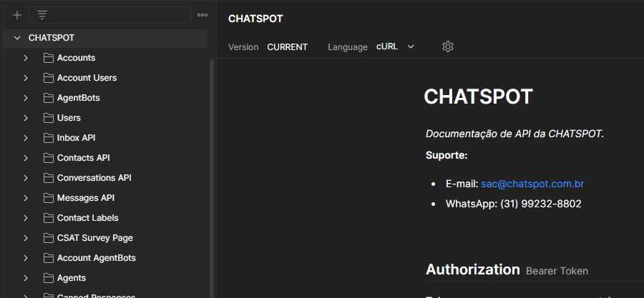Click the plus icon to create new
Screen dimensions: 644x298
click(x=17, y=15)
